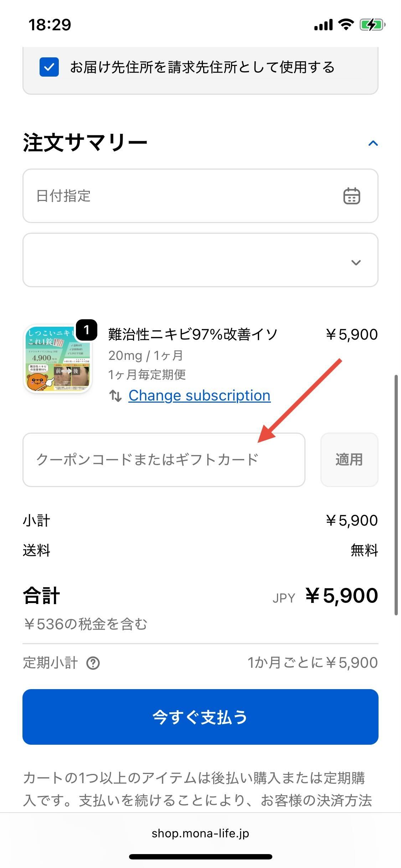The height and width of the screenshot is (868, 401).
Task: Tap the shop.mona-life.jp address bar
Action: point(200,833)
